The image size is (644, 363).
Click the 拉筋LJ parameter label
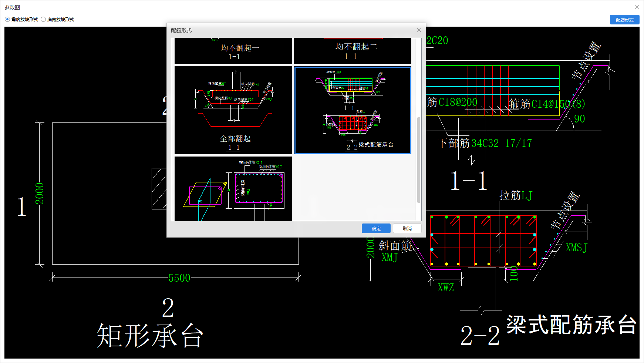516,195
